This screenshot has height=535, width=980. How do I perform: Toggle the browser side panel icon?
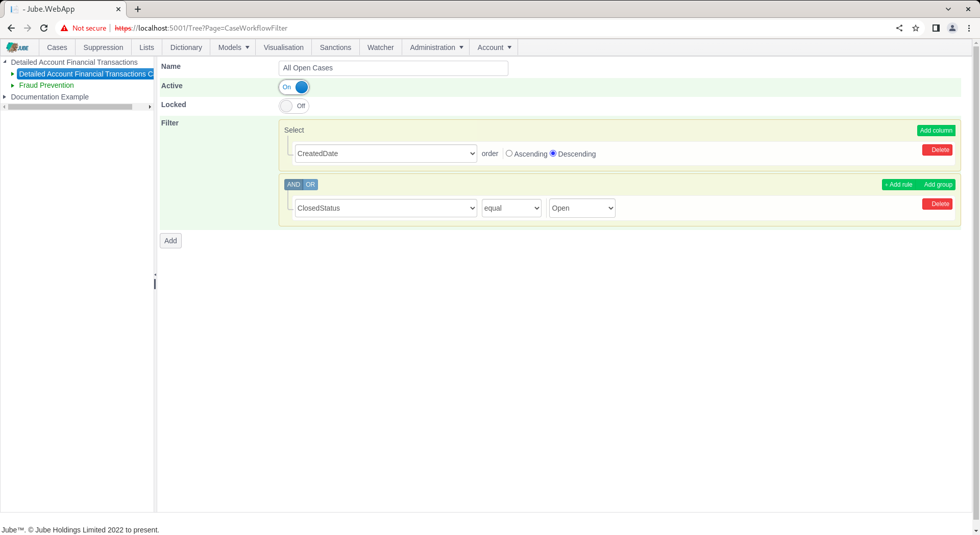click(x=936, y=28)
